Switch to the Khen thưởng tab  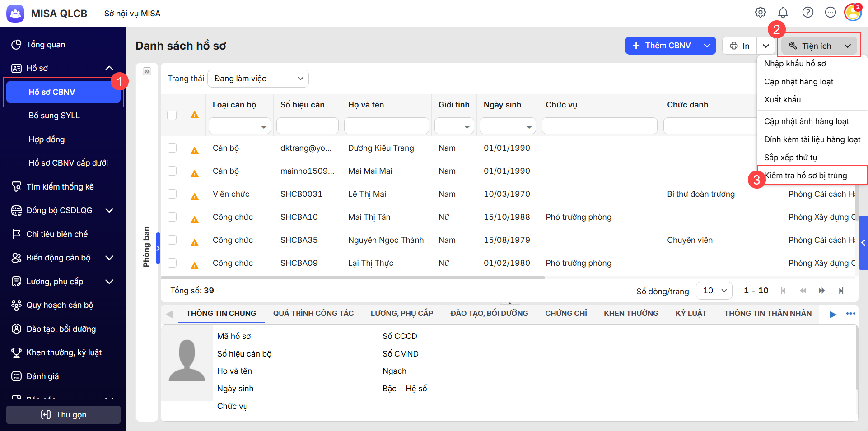631,313
